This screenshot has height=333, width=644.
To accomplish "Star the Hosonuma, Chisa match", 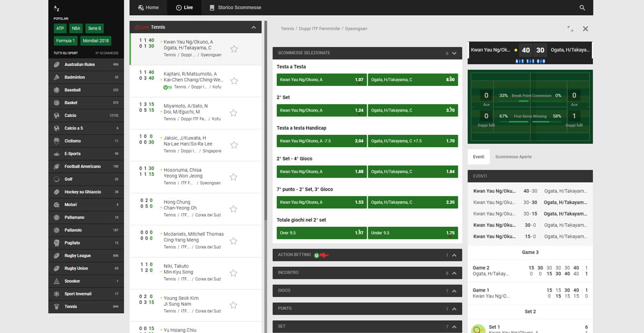I will pyautogui.click(x=234, y=177).
